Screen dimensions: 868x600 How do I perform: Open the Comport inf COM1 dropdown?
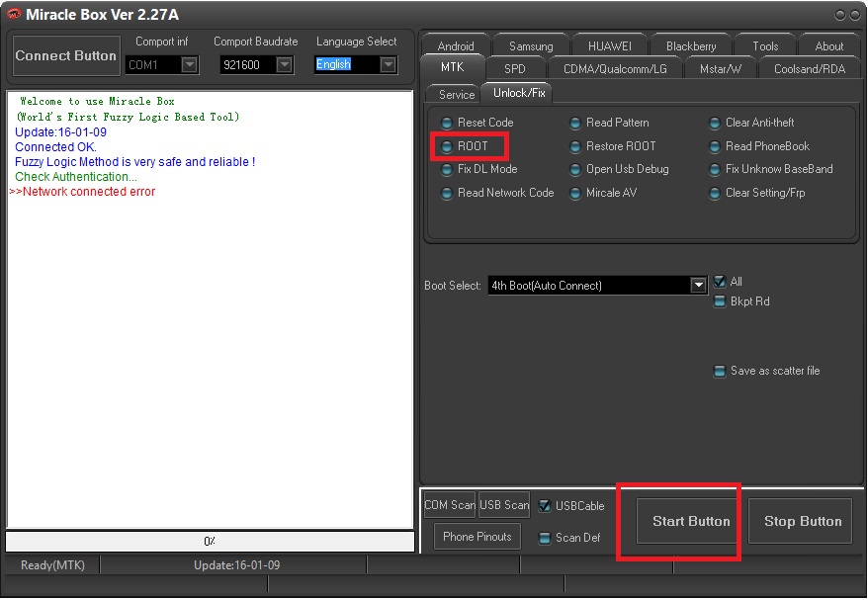pos(190,65)
